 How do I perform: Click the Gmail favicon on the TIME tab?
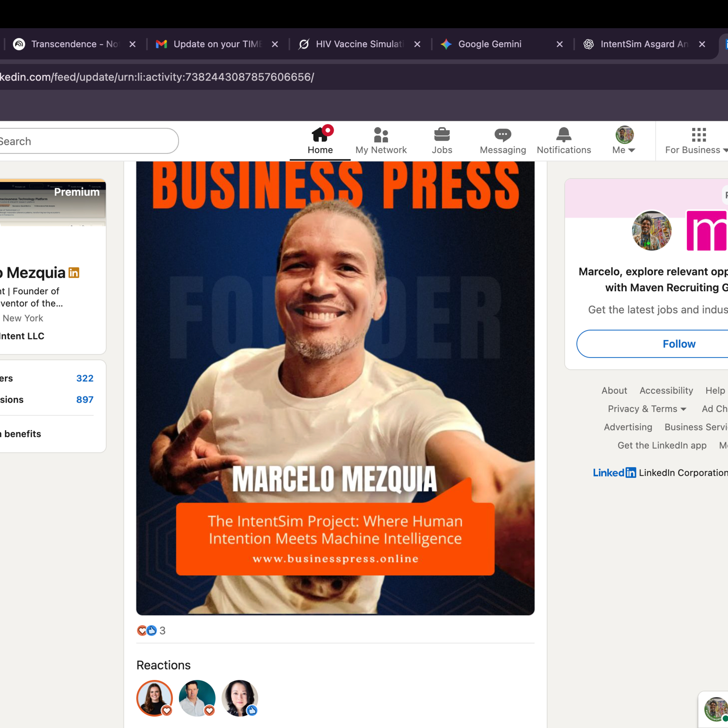tap(161, 44)
